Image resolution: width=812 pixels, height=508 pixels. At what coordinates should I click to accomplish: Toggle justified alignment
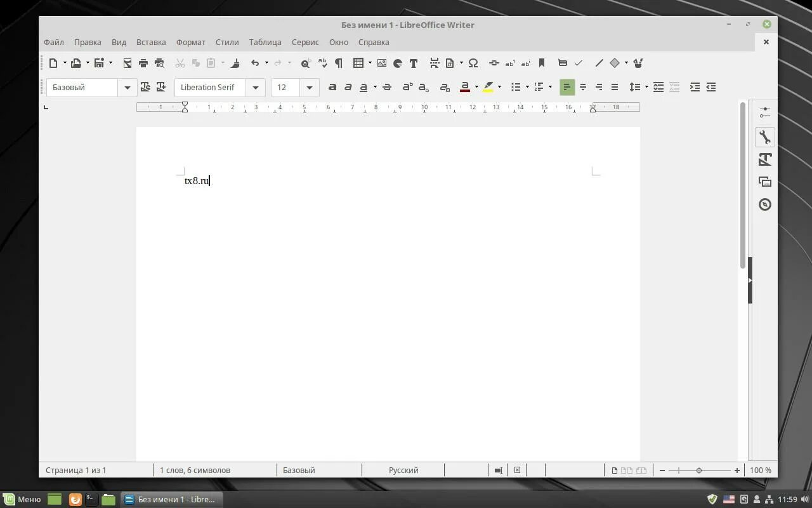(615, 87)
